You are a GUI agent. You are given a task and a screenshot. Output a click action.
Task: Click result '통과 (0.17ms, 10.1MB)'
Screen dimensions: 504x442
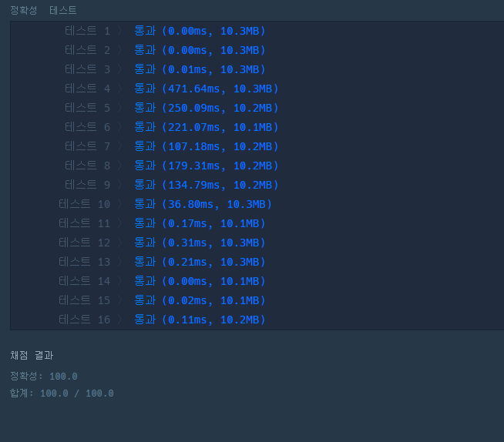(x=200, y=223)
